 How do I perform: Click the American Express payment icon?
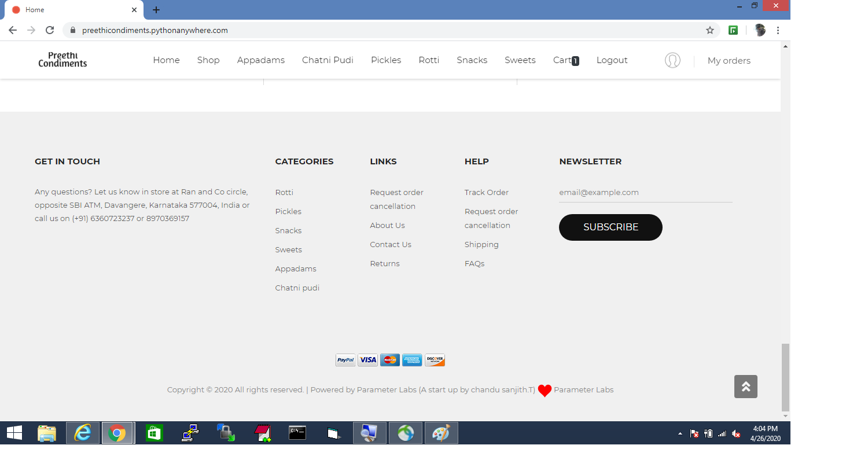tap(412, 359)
